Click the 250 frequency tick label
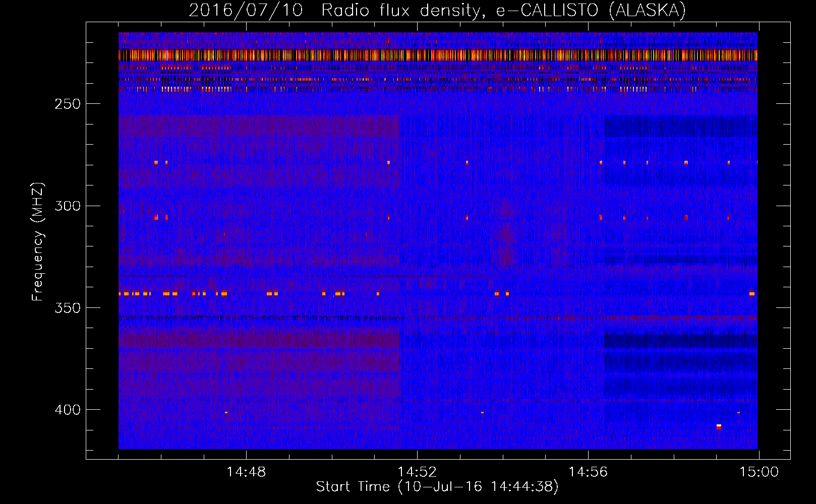 [x=68, y=104]
